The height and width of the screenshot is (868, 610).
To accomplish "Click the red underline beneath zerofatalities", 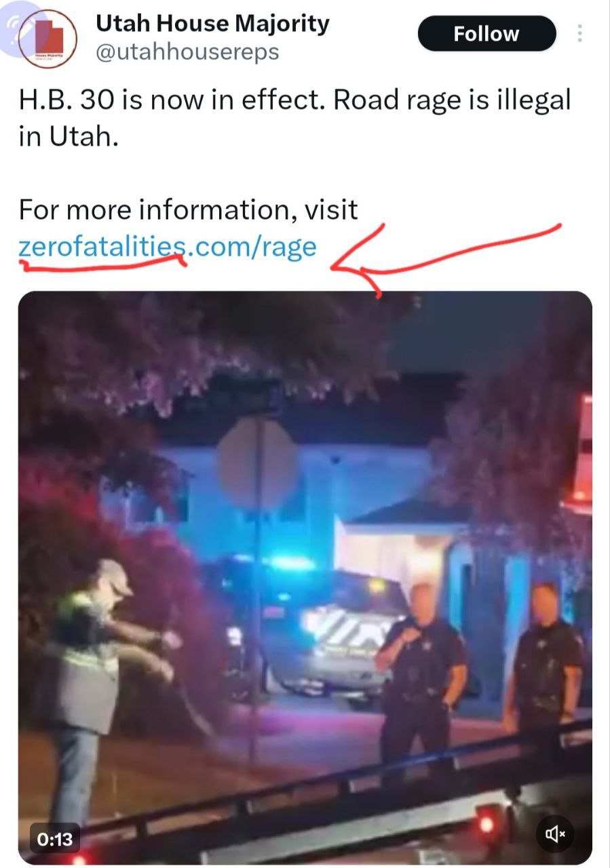I will click(x=103, y=263).
